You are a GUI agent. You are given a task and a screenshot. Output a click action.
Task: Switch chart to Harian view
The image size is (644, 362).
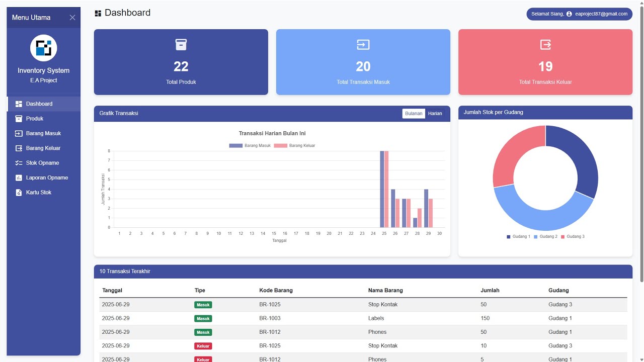coord(435,114)
